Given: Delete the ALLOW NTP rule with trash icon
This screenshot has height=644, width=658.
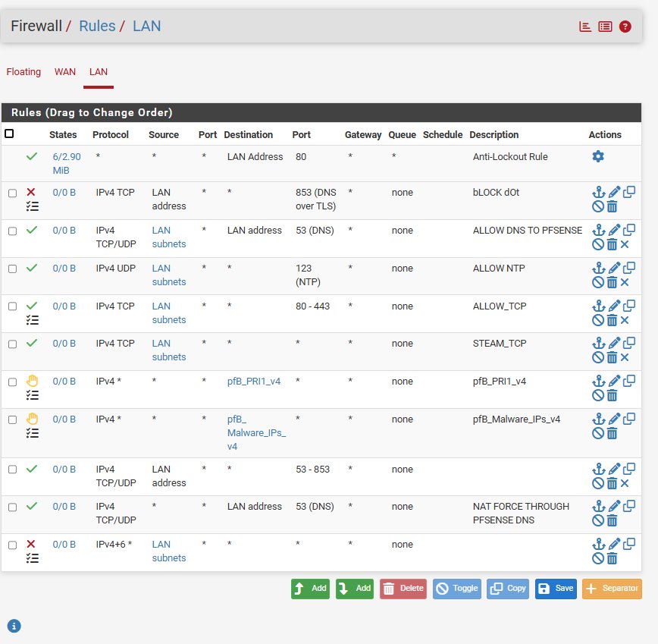Looking at the screenshot, I should 613,282.
